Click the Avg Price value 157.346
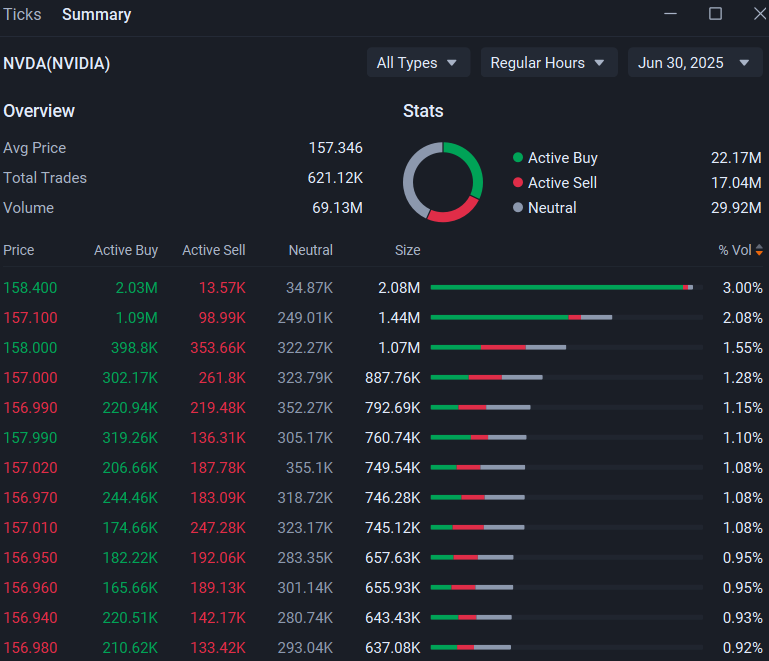 pos(335,148)
